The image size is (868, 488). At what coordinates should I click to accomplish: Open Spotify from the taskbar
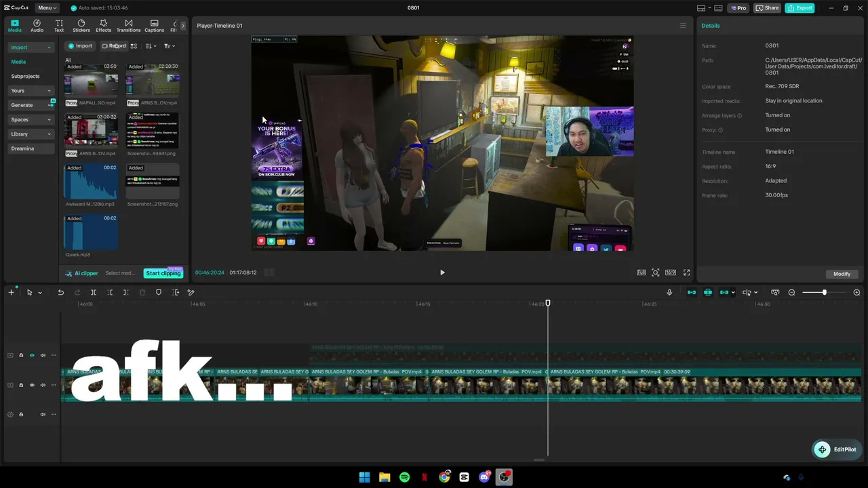pyautogui.click(x=404, y=477)
